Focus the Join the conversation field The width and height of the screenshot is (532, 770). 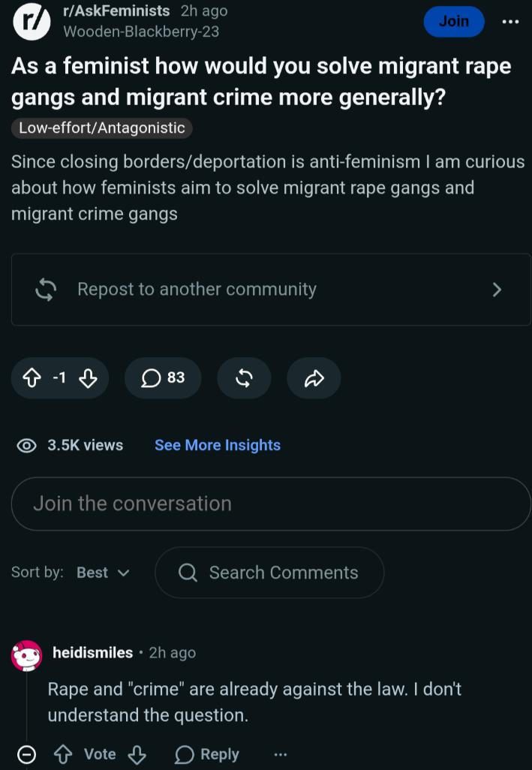tap(271, 504)
